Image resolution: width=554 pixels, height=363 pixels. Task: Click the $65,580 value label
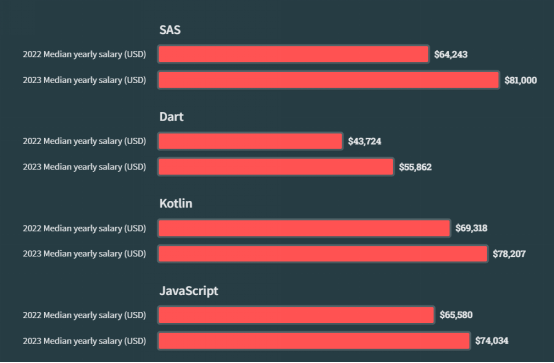coord(456,315)
